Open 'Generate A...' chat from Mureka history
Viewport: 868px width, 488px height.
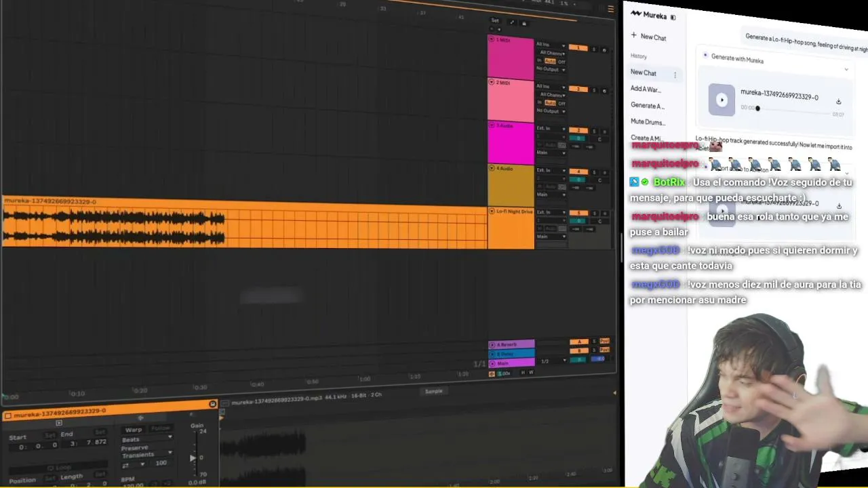(648, 105)
